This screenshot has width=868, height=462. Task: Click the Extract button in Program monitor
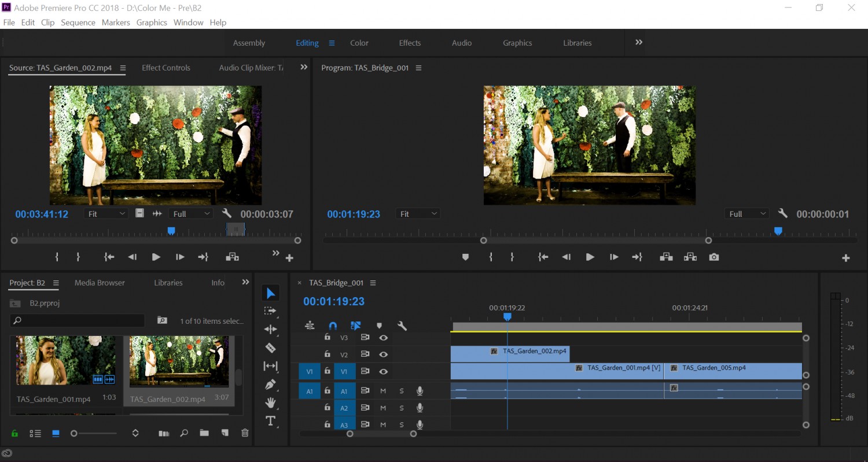(x=690, y=257)
